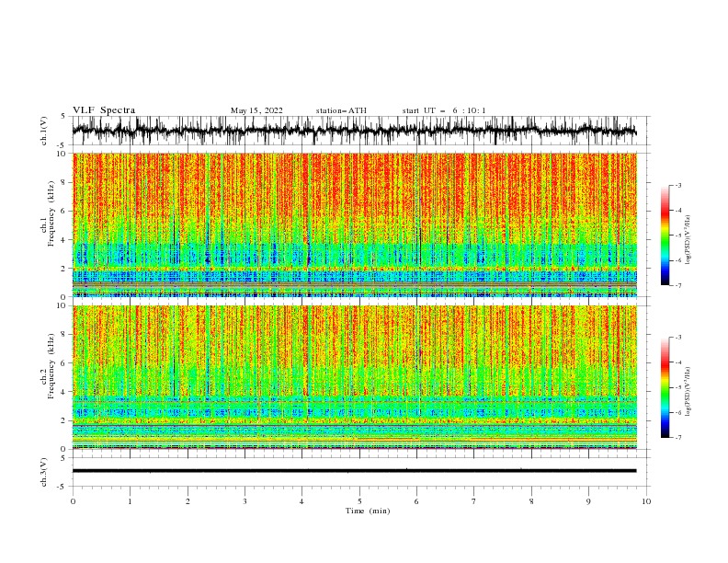Screen dimensions: 728x563
Task: Click the 'Time (min)' axis label
Action: click(x=368, y=511)
